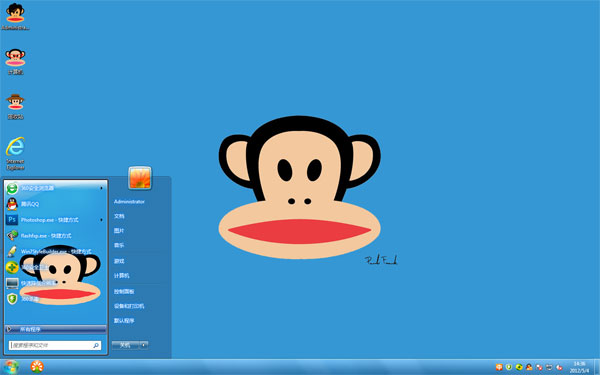Click the yellow-green 360 tray icon

pyautogui.click(x=519, y=367)
